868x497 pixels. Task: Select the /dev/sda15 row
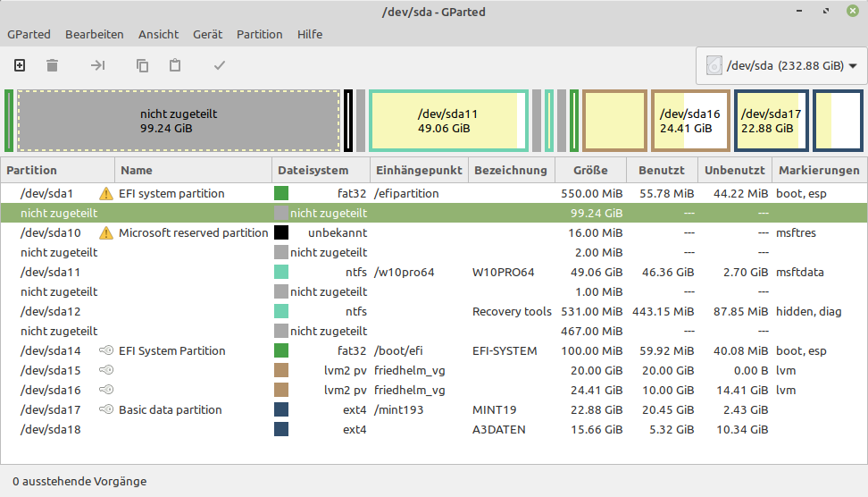(x=434, y=370)
